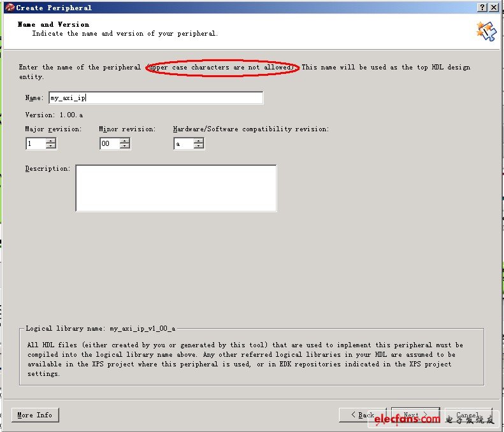
Task: Go to previous step with Back
Action: coord(363,415)
